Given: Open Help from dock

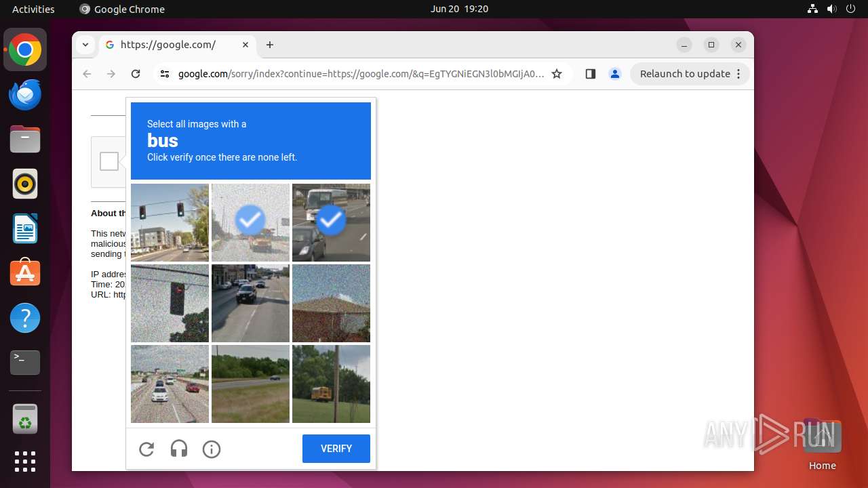Looking at the screenshot, I should point(25,318).
